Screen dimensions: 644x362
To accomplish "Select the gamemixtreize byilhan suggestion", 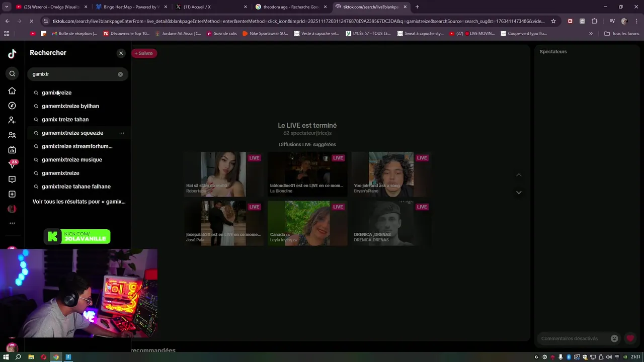I will tap(70, 106).
